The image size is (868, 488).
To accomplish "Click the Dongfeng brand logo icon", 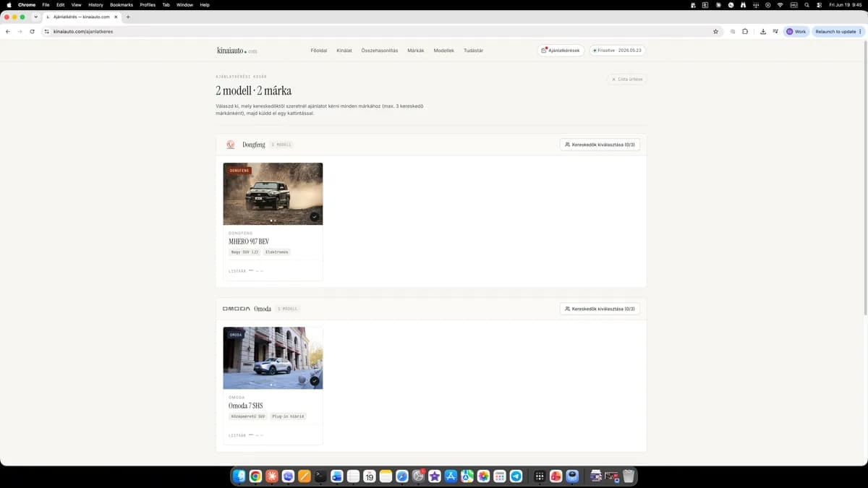I will (x=231, y=145).
